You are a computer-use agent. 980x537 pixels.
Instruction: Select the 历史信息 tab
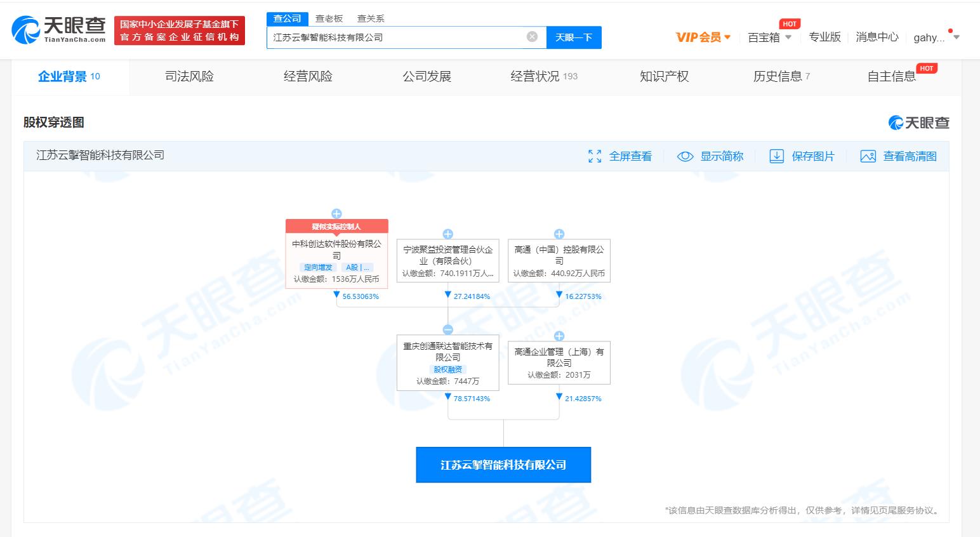(781, 77)
